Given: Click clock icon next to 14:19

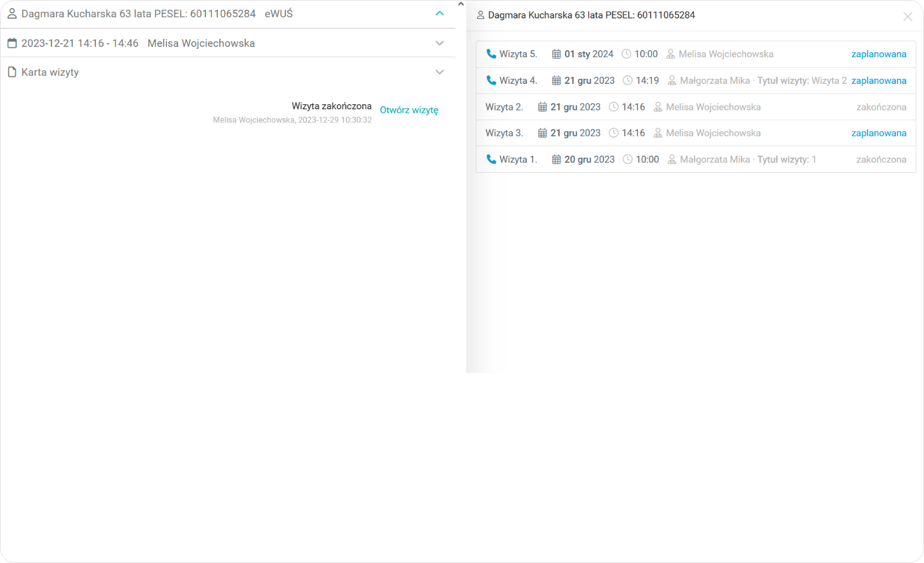Looking at the screenshot, I should tap(627, 81).
